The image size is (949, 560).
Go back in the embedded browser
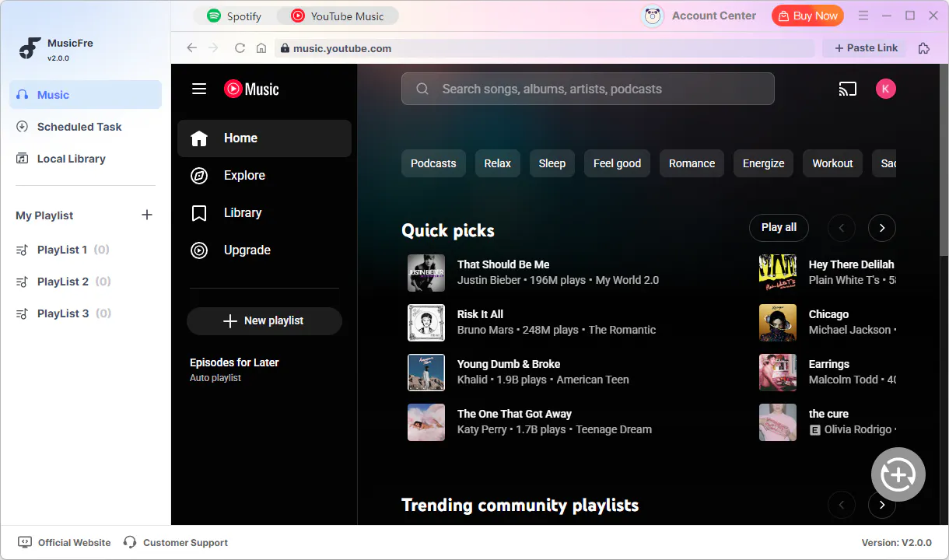pyautogui.click(x=191, y=48)
